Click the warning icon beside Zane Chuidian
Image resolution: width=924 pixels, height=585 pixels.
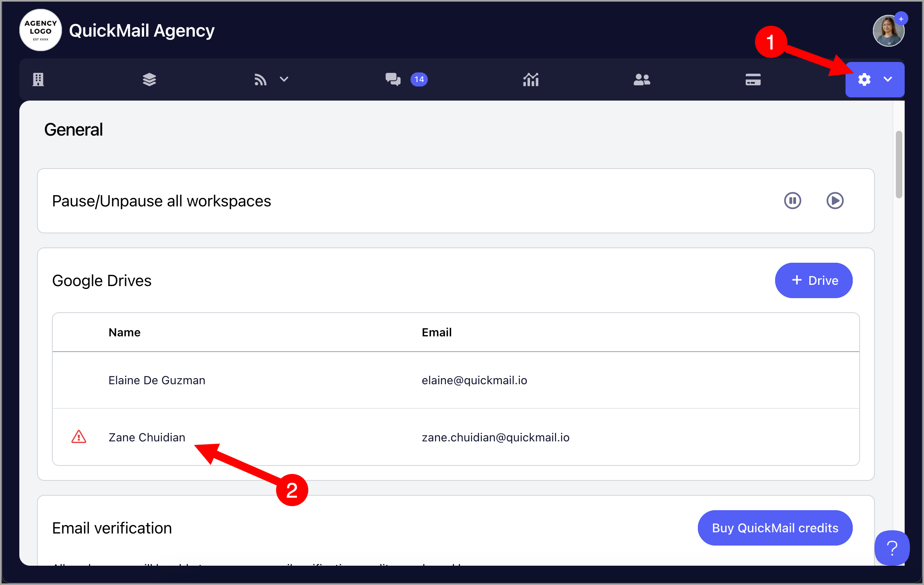[x=79, y=437]
